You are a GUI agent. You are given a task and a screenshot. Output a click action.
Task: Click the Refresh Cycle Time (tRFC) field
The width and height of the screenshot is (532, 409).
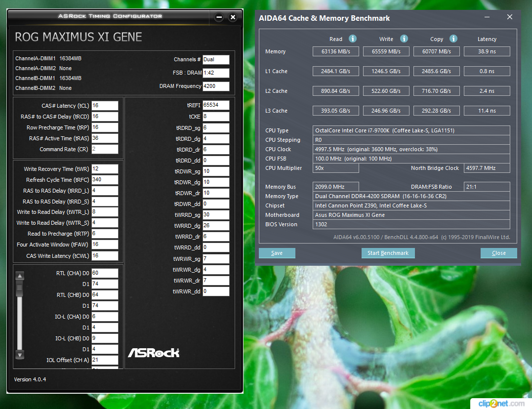pyautogui.click(x=105, y=179)
